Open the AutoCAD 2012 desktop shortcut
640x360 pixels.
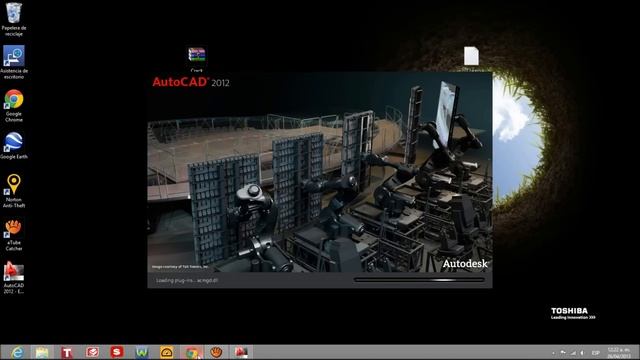pos(13,278)
